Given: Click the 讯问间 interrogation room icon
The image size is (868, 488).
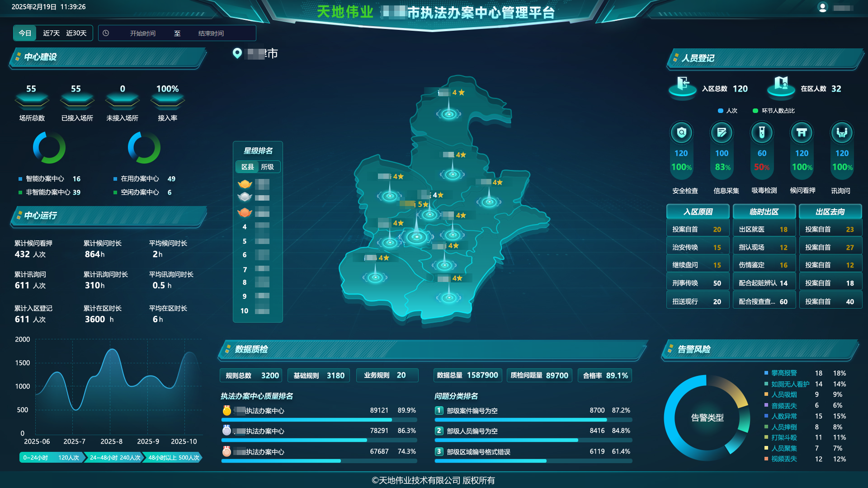Looking at the screenshot, I should coord(841,133).
